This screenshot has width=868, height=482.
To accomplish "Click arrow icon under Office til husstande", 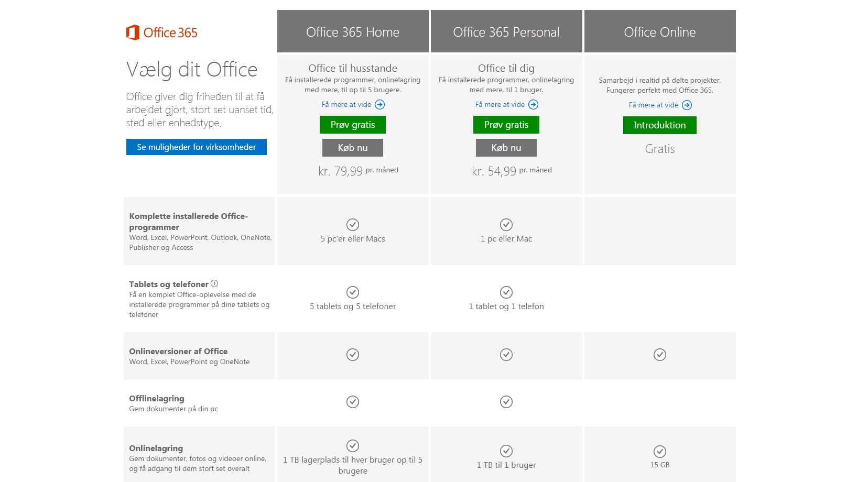I will [380, 105].
